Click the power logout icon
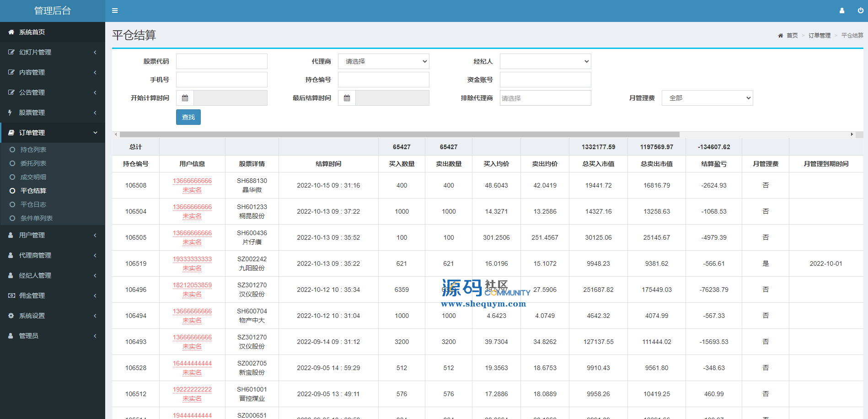Screen dimensions: 868x419 click(861, 11)
